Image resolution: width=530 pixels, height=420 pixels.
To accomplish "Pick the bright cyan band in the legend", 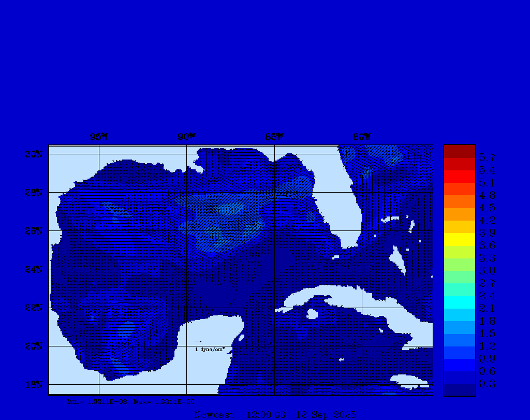I will point(459,302).
